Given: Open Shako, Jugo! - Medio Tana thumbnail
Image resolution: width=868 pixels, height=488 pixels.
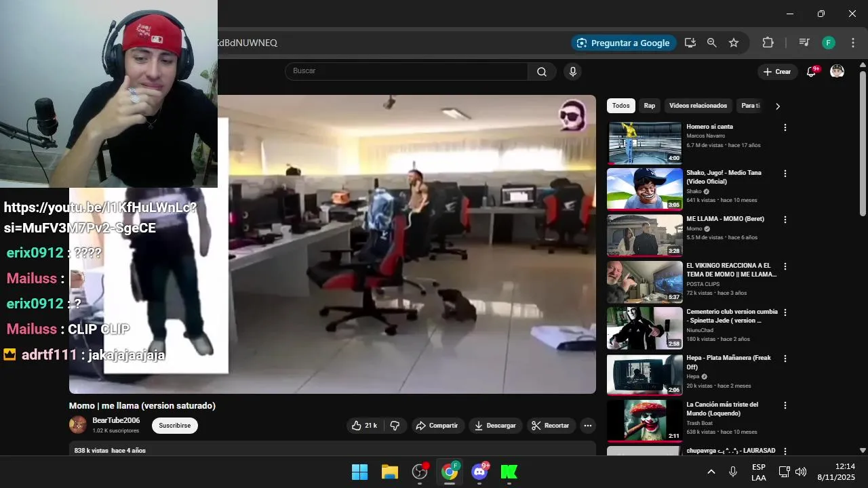Looking at the screenshot, I should tap(644, 189).
